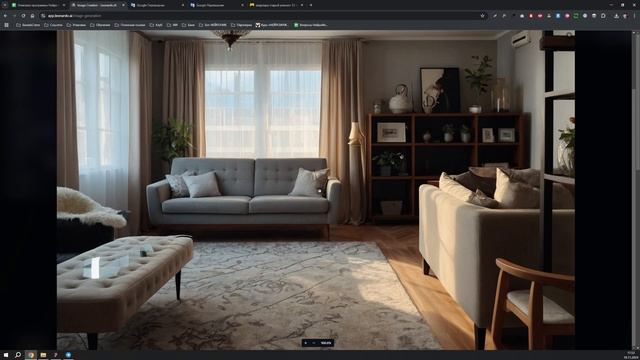The height and width of the screenshot is (360, 640).
Task: Open Chrome from the taskbar
Action: [x=31, y=355]
